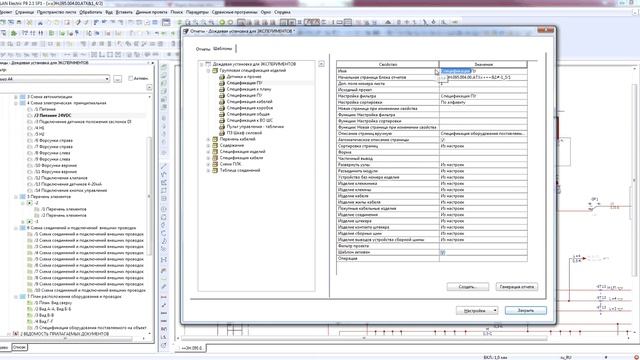The image size is (640, 360).
Task: Select the Список tab below navigator
Action: pos(19,347)
